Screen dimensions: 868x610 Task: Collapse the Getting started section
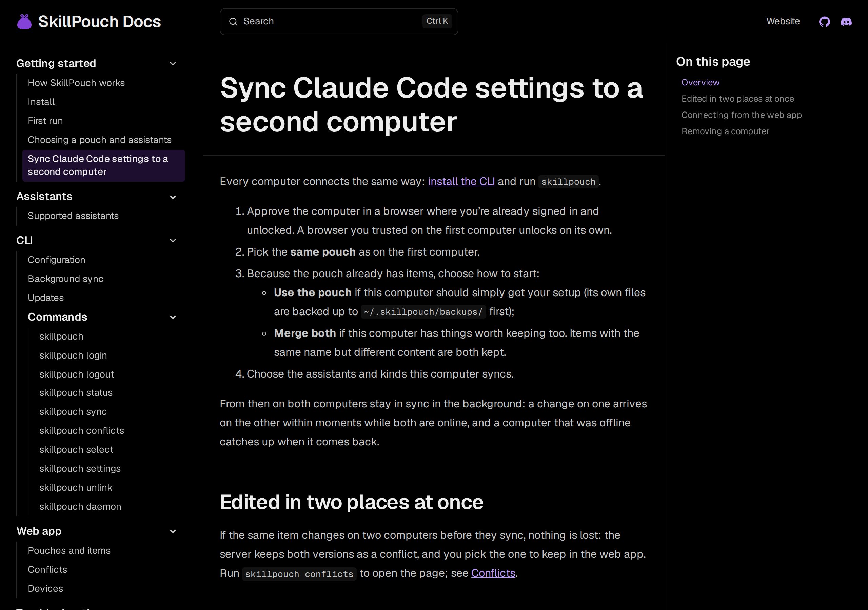173,63
